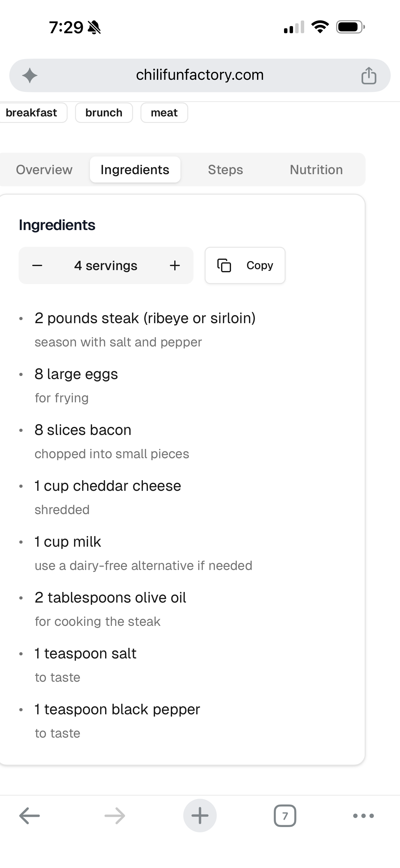The image size is (400, 868).
Task: Click the copy icon beside Copy label
Action: (x=224, y=265)
